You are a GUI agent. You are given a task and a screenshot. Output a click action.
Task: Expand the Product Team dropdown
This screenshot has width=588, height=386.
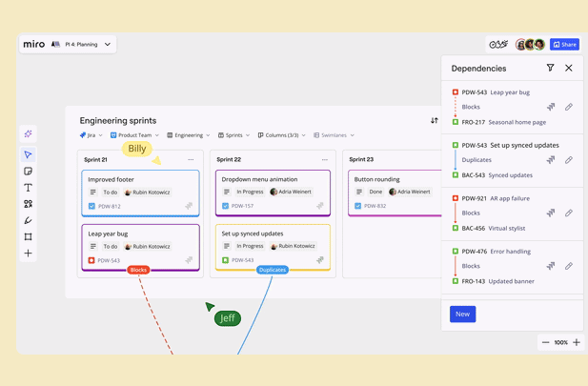tap(135, 135)
